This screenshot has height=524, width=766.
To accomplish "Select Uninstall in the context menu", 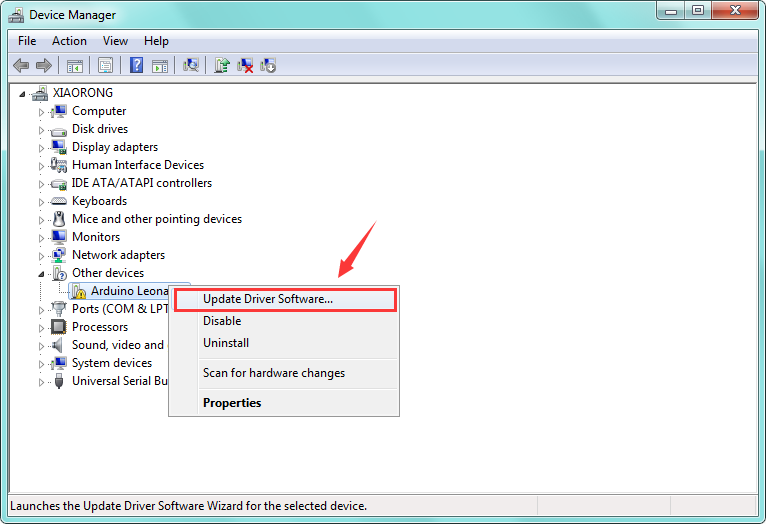I will [x=226, y=343].
